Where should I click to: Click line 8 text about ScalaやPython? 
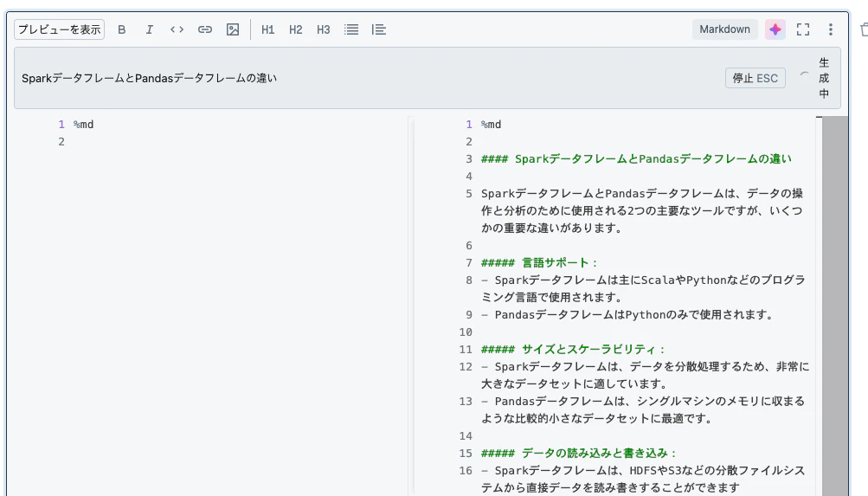click(643, 288)
